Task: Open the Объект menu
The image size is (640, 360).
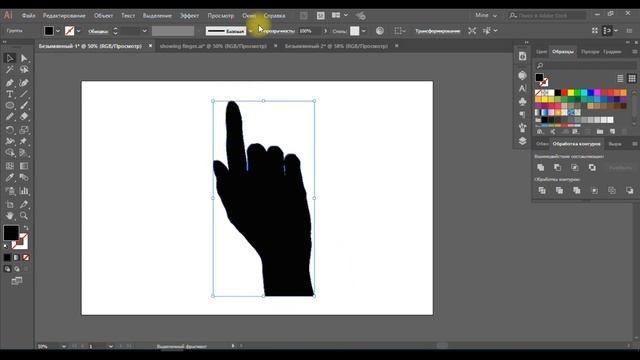Action: (x=103, y=16)
